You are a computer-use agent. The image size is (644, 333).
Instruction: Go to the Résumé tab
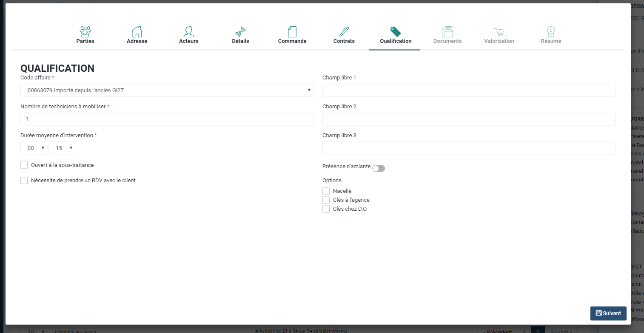click(x=551, y=35)
